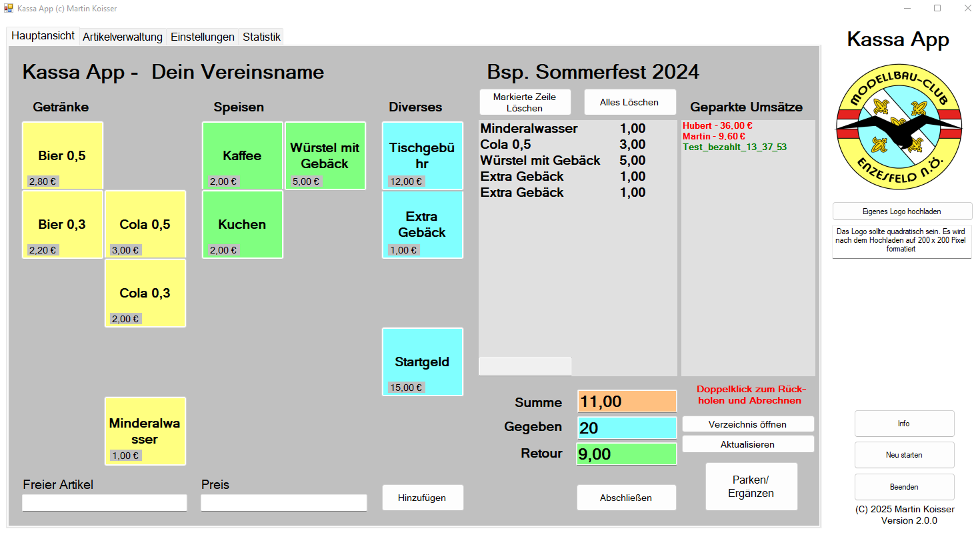Finish the sale with Abschließen
Screen dimensions: 980x535
pyautogui.click(x=625, y=498)
